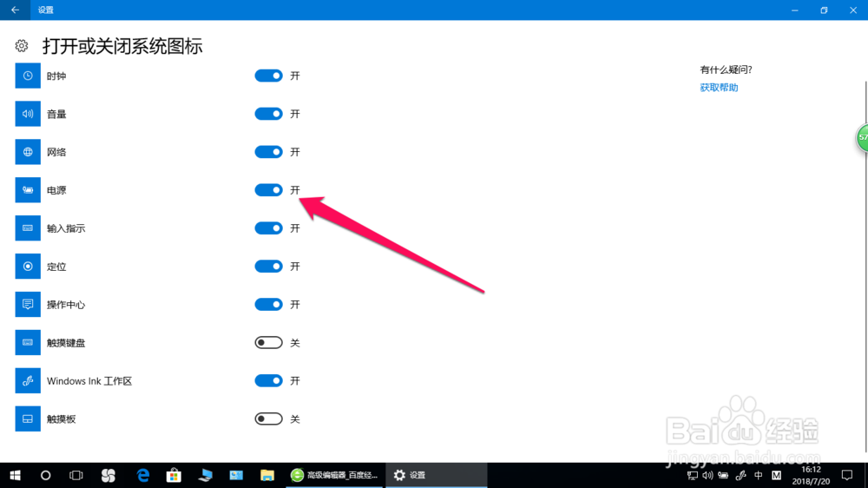This screenshot has height=488, width=868.
Task: Disable the 输入指示 toggle
Action: point(268,228)
